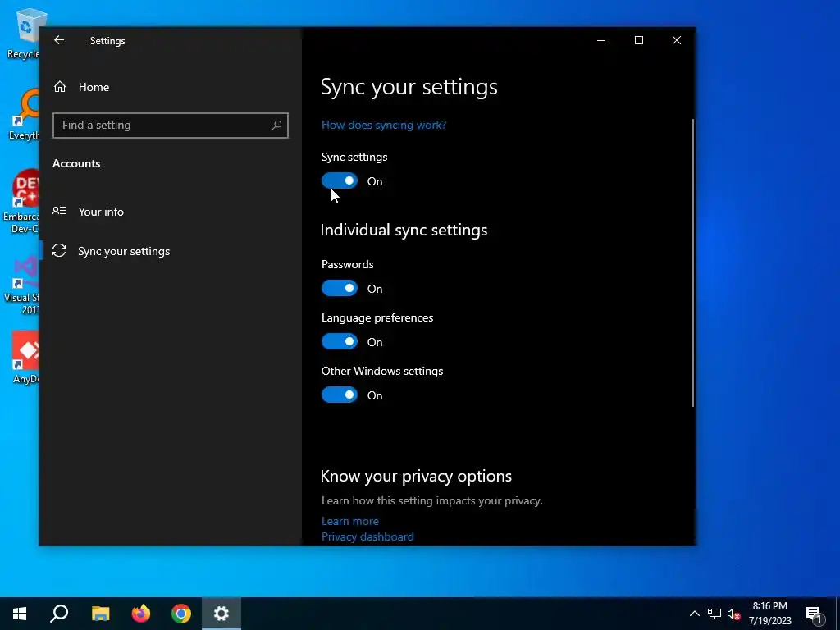Disable the Passwords sync toggle

tap(340, 288)
